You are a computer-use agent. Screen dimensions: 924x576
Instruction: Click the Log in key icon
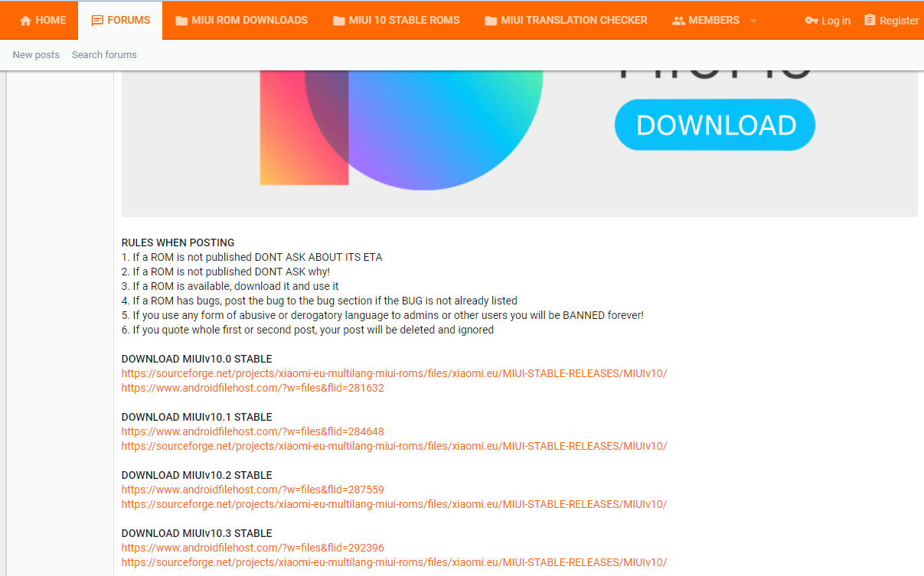(x=811, y=21)
